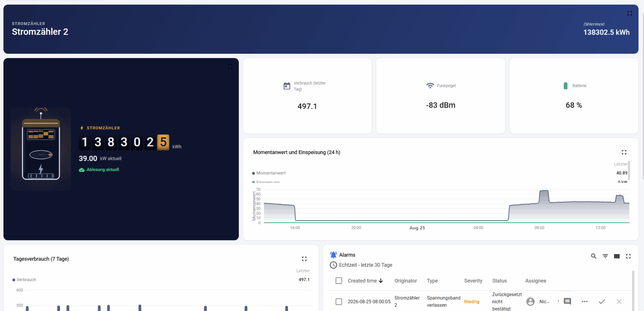Image resolution: width=644 pixels, height=311 pixels.
Task: Click the alarm timestamp 2026-08-25 08:00:05
Action: point(369,302)
